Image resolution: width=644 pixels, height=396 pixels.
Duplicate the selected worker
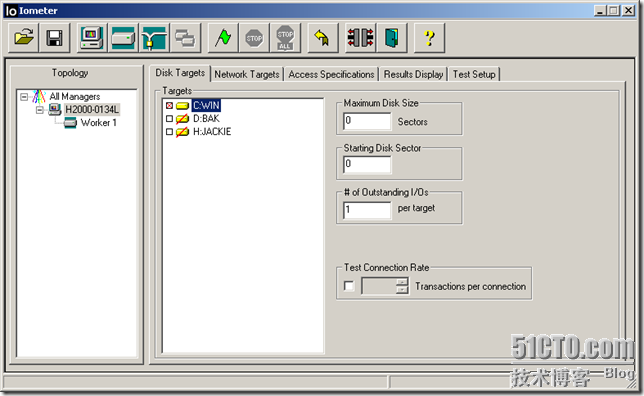coord(185,38)
